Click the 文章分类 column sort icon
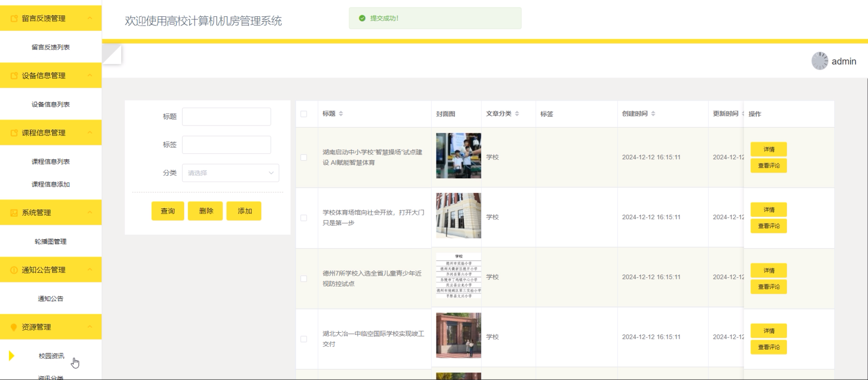Image resolution: width=868 pixels, height=380 pixels. [x=517, y=114]
